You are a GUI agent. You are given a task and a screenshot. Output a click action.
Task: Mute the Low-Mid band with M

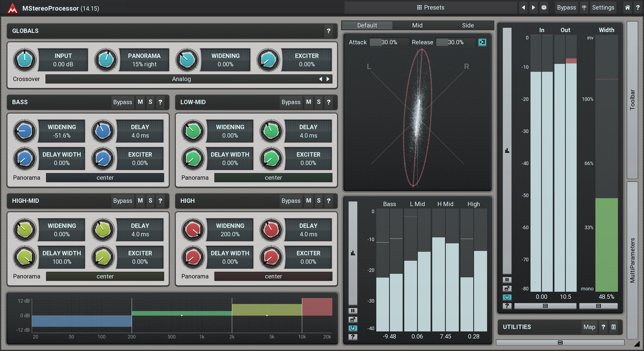tap(309, 102)
